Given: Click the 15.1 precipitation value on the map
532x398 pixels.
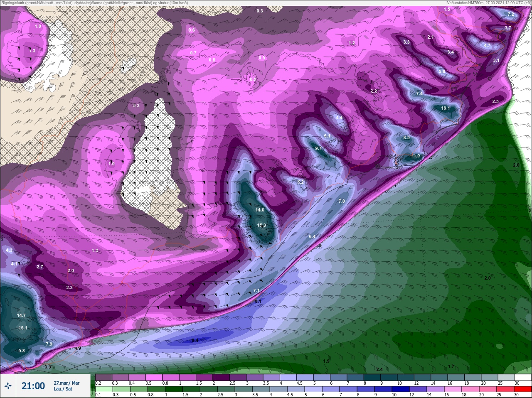Looking at the screenshot, I should (23, 328).
